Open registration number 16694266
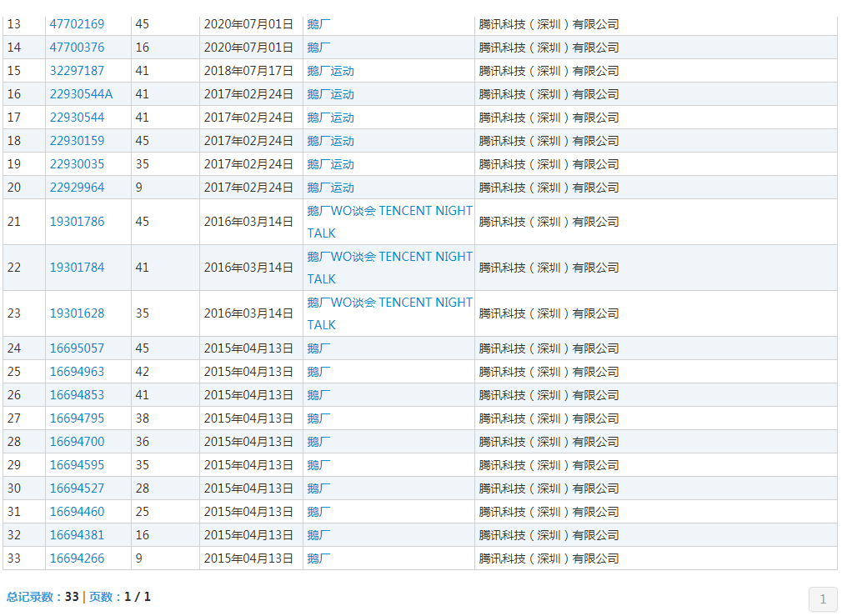This screenshot has height=616, width=842. coord(77,558)
